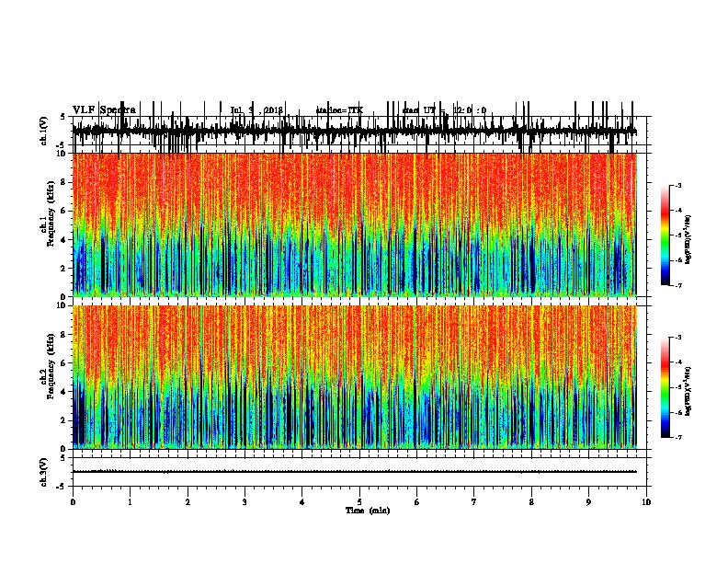
Task: Click inside the ch.2 spectrogram plot
Action: click(x=355, y=377)
